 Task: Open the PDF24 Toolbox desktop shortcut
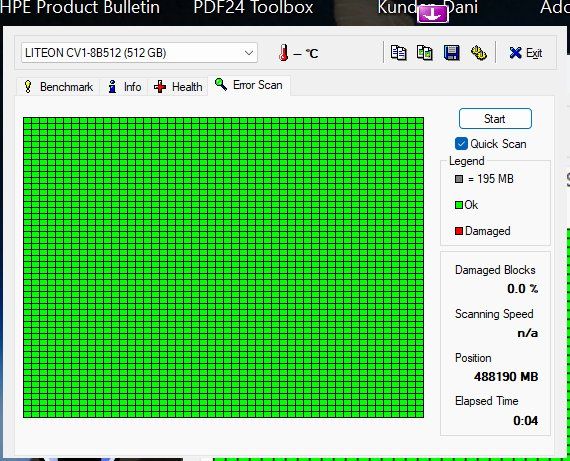(253, 7)
